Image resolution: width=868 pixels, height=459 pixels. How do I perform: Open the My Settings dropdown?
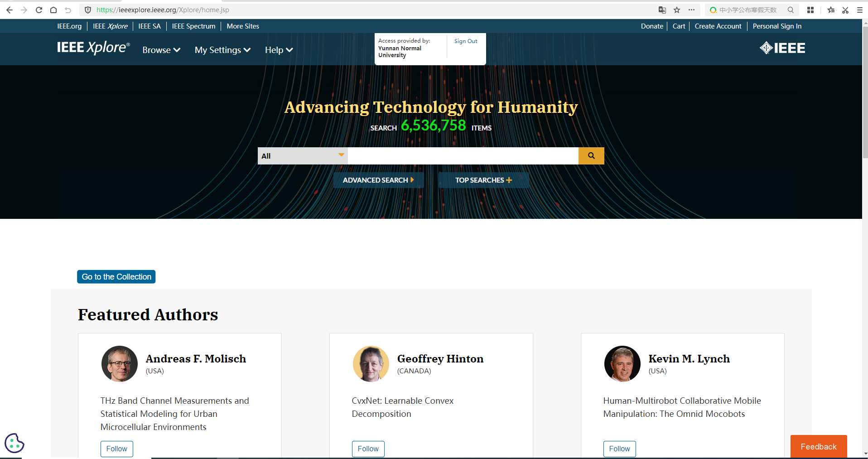222,50
